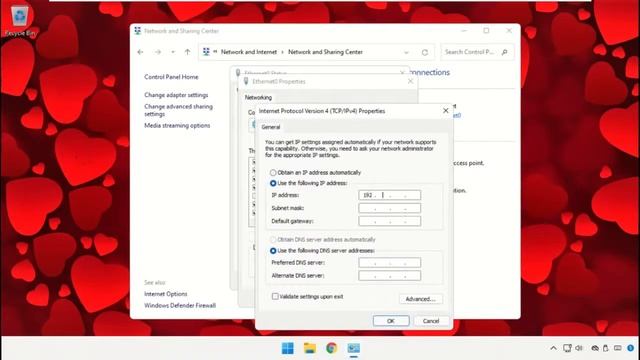The height and width of the screenshot is (360, 640).
Task: Close the Ethernet0 Properties dialog
Action: coord(410,81)
